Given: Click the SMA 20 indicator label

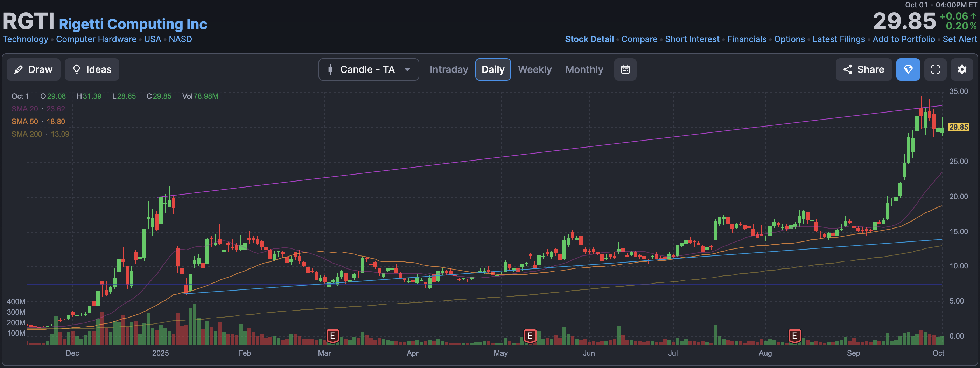Looking at the screenshot, I should tap(25, 109).
